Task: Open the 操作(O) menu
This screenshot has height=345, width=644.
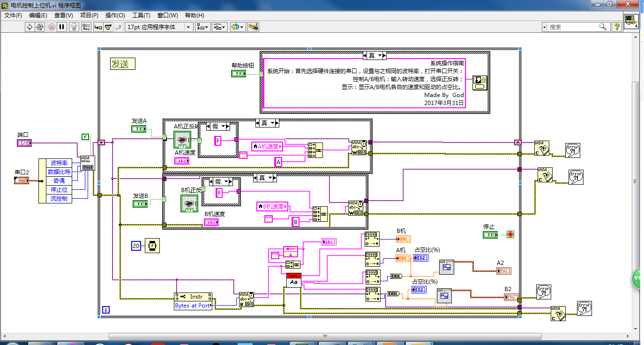Action: (x=115, y=15)
